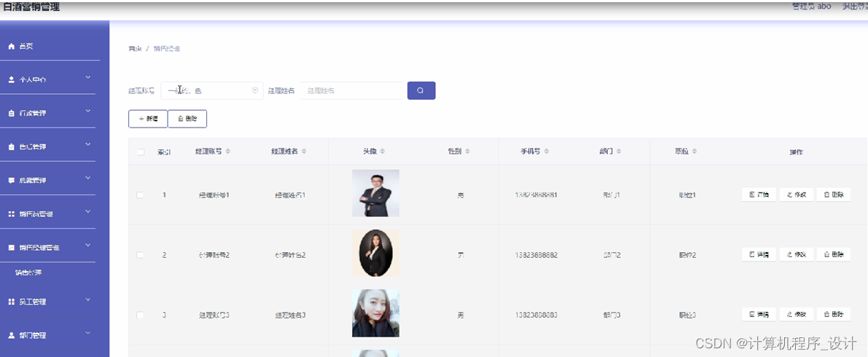The height and width of the screenshot is (357, 868).
Task: Expand the 部门管理 sidebar chevron
Action: pyautogui.click(x=87, y=333)
